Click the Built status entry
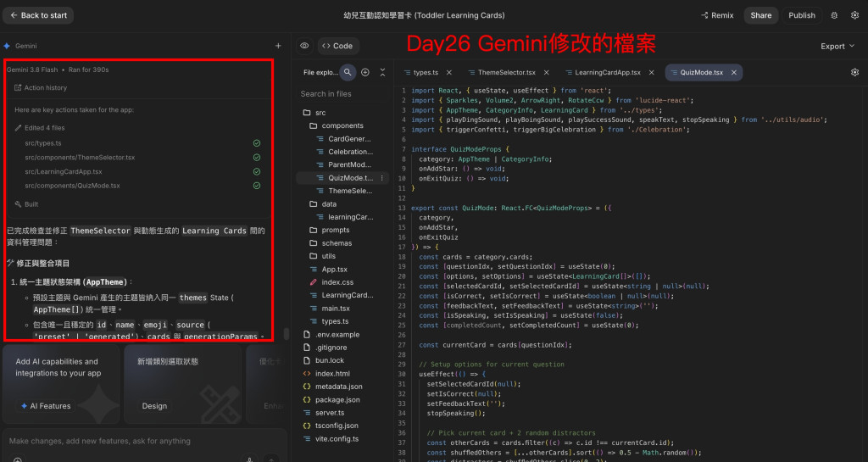 (26, 204)
